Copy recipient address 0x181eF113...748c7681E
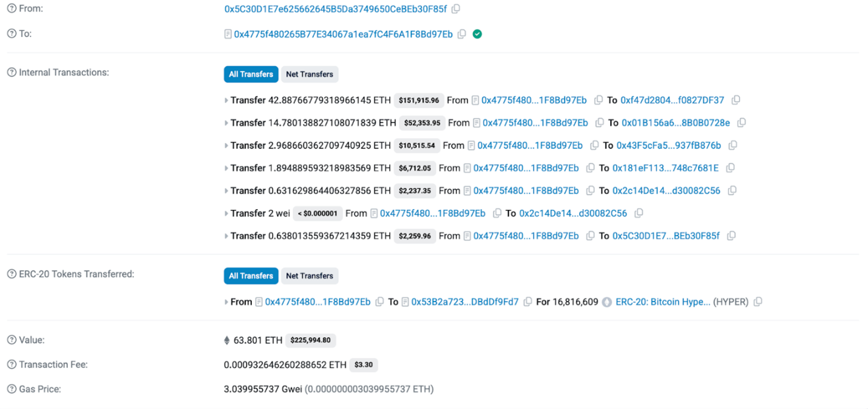This screenshot has height=409, width=868. pos(730,168)
